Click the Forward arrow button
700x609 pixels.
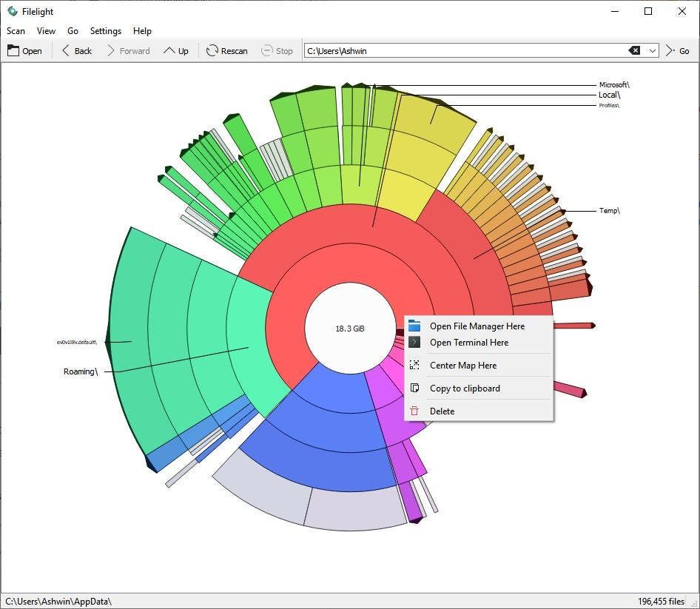[128, 51]
